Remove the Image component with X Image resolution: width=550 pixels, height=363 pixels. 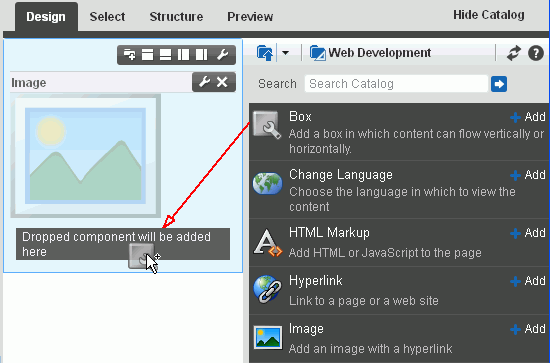(222, 82)
